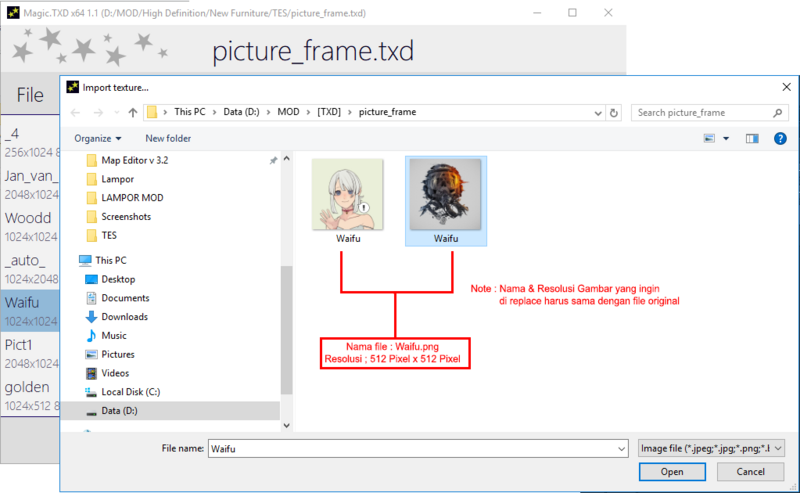The height and width of the screenshot is (493, 800).
Task: Click the Cancel button
Action: 750,472
